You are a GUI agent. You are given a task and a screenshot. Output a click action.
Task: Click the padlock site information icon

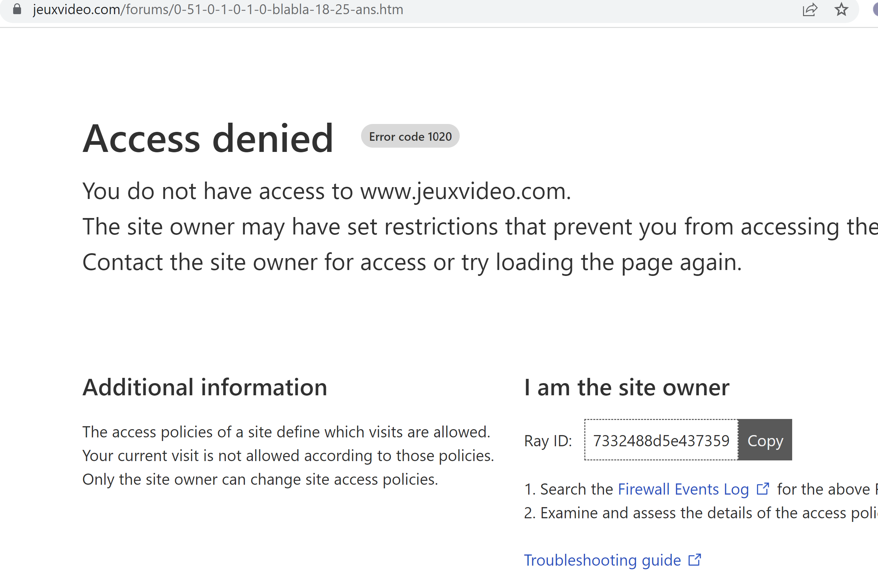[x=17, y=9]
